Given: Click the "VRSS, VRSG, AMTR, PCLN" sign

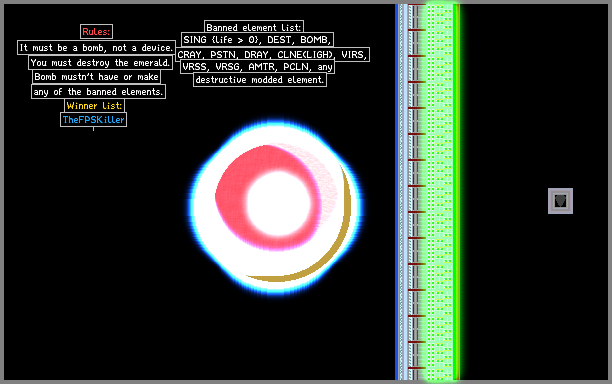Looking at the screenshot, I should (x=257, y=67).
